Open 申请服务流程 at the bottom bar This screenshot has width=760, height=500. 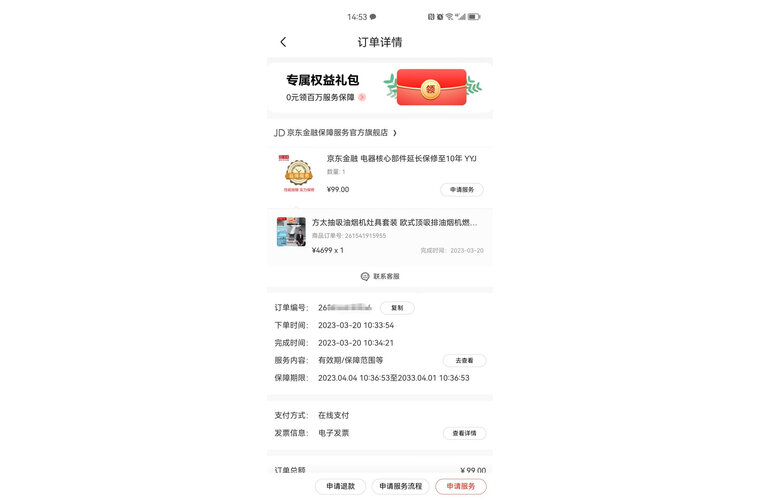tap(400, 486)
